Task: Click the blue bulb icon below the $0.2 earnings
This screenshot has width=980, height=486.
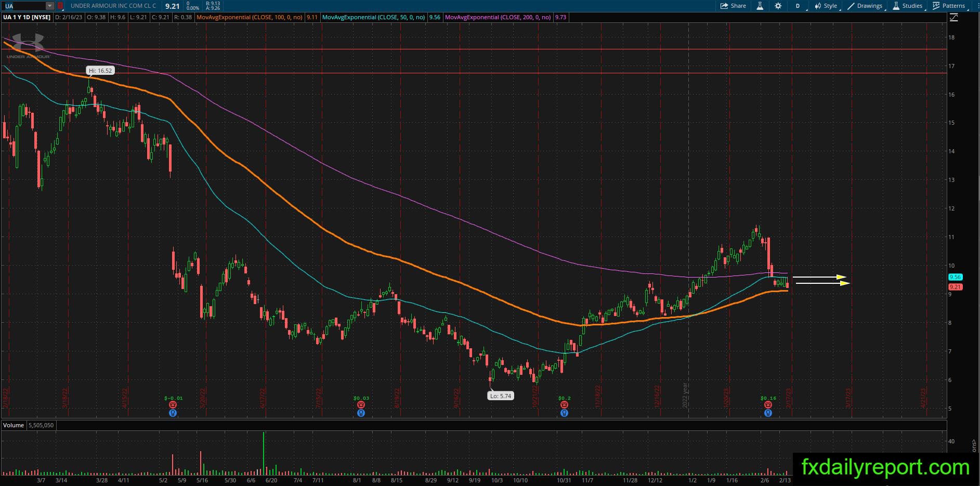Action: click(x=564, y=413)
